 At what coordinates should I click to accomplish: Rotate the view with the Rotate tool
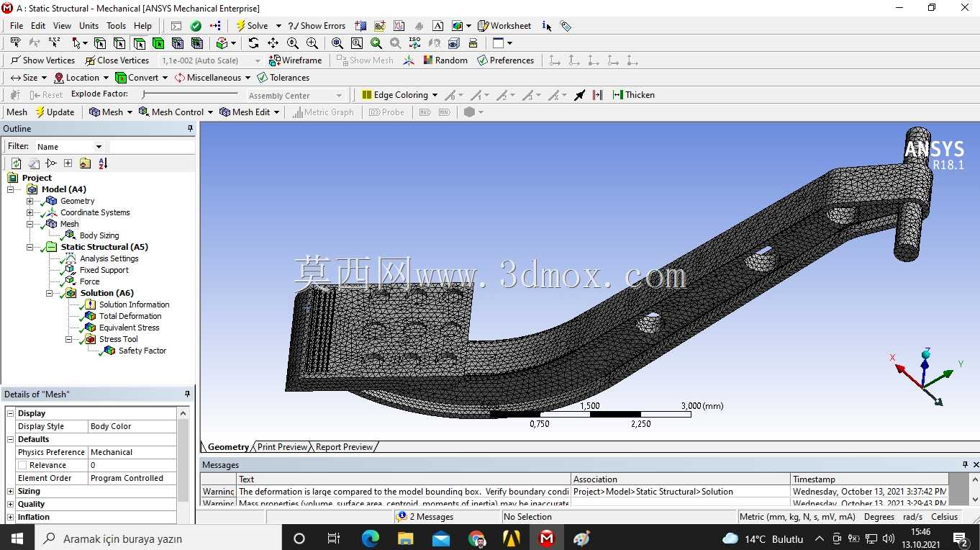(x=253, y=43)
